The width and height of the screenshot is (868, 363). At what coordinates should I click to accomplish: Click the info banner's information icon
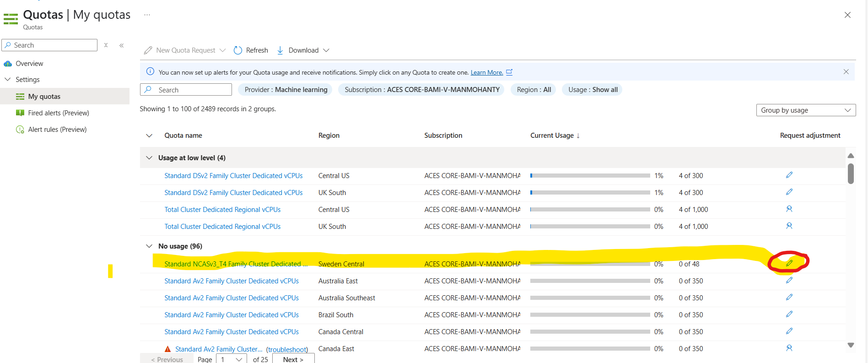click(150, 71)
